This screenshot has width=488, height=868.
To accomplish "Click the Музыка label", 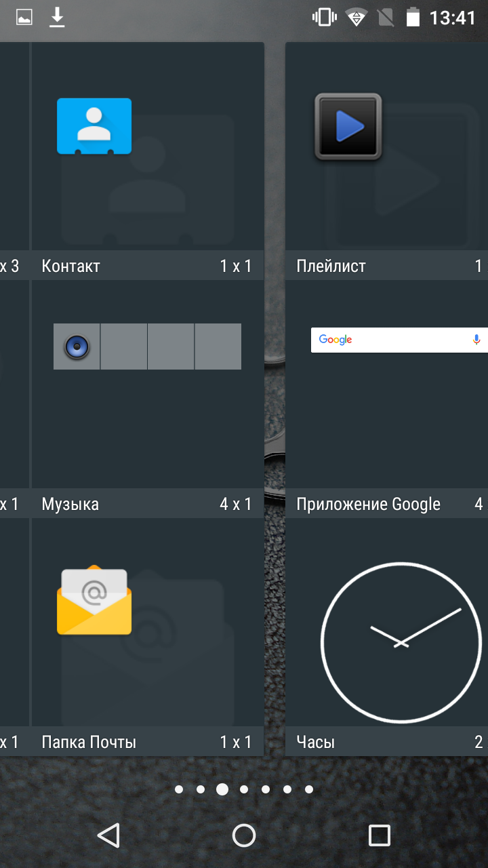I will (70, 505).
